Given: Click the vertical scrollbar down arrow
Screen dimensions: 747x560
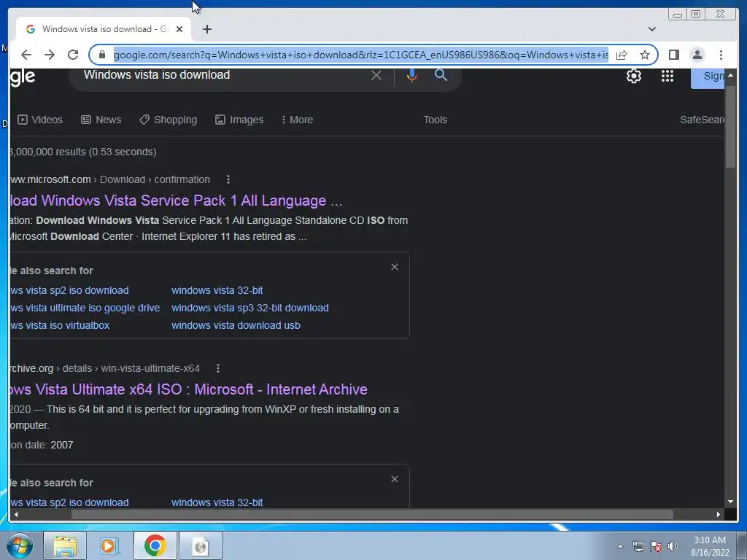Looking at the screenshot, I should [x=730, y=502].
